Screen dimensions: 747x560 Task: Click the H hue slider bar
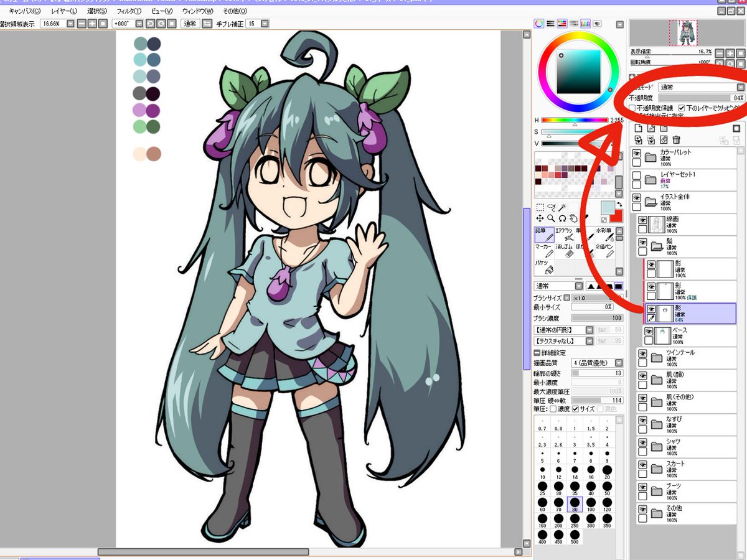coord(575,119)
